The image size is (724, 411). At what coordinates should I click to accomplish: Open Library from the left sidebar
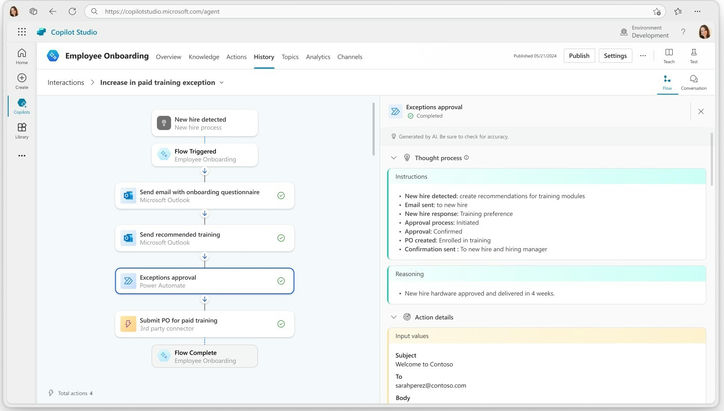(x=22, y=130)
